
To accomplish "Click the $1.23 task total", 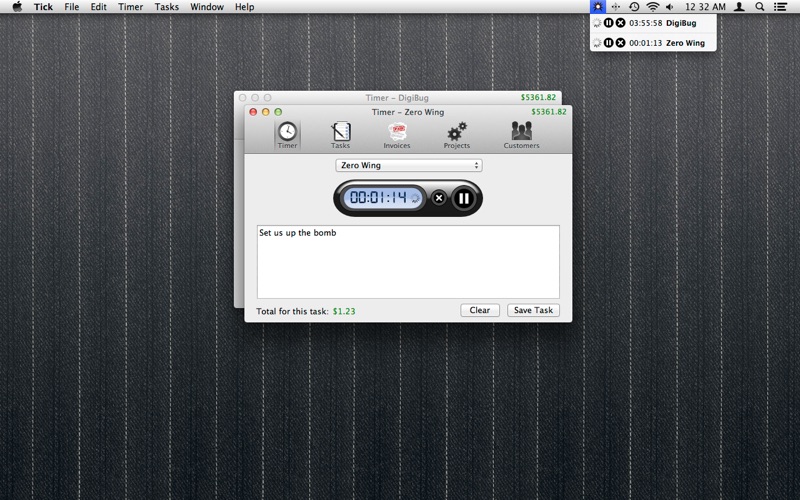I will pyautogui.click(x=344, y=311).
